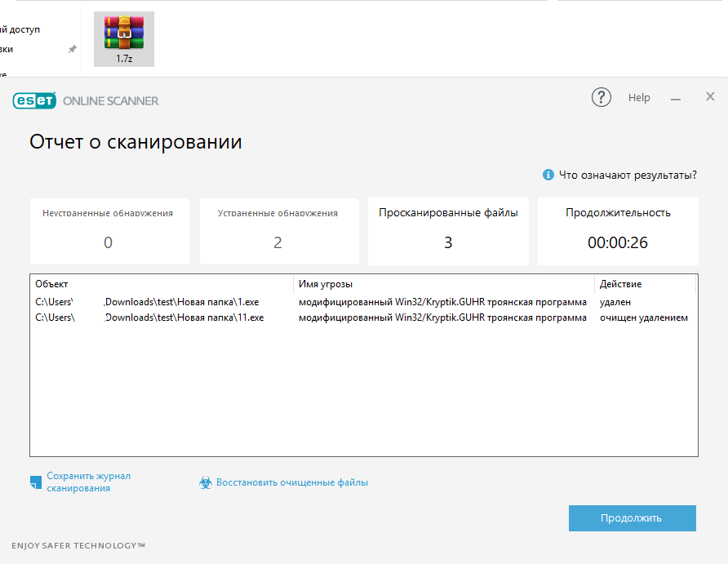Click the Устраненные обнаружения card

tap(279, 231)
